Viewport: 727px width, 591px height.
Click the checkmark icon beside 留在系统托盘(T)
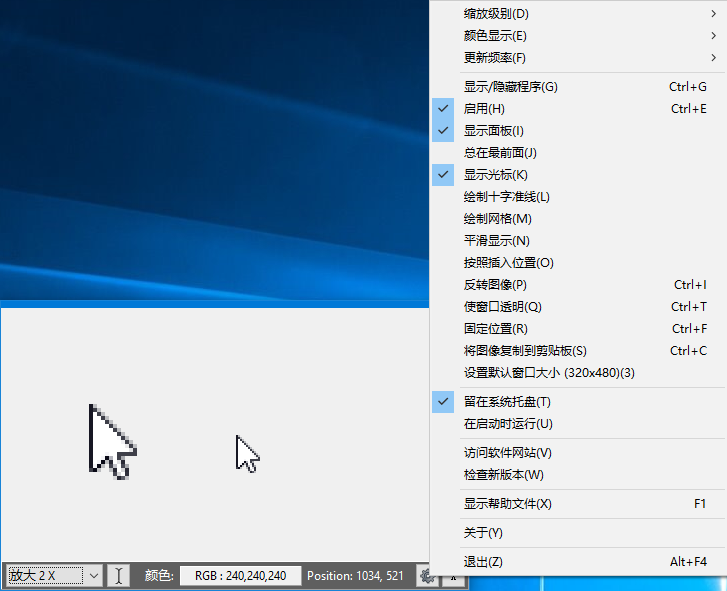tap(443, 402)
